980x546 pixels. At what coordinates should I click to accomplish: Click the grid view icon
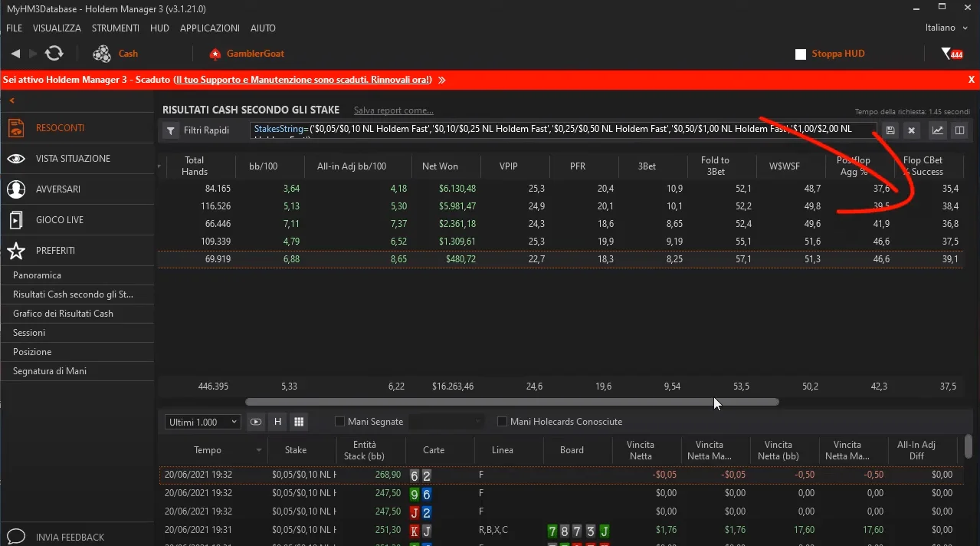[x=299, y=422]
